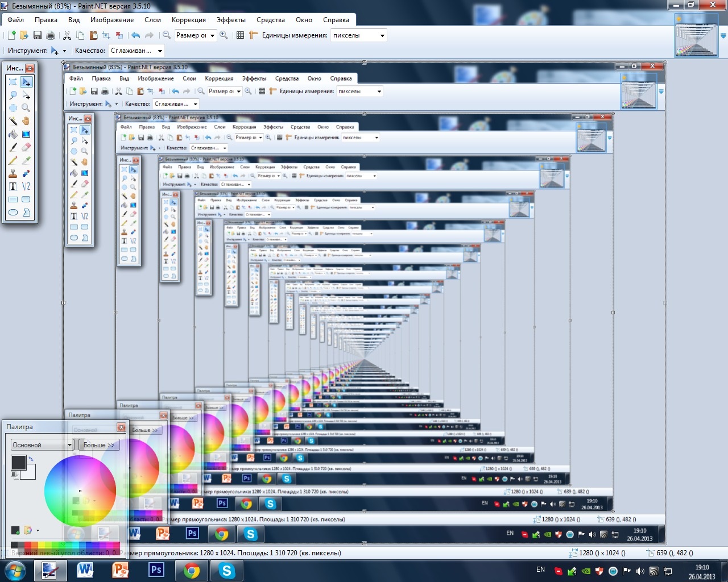Toggle the pixel grid in the topmost toolbar
The image size is (728, 582).
[240, 35]
